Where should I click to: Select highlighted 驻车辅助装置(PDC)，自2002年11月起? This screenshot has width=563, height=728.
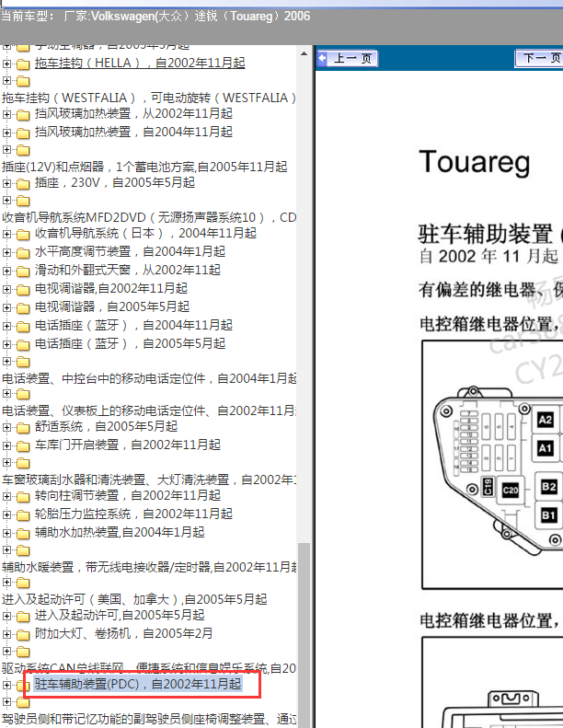point(138,684)
